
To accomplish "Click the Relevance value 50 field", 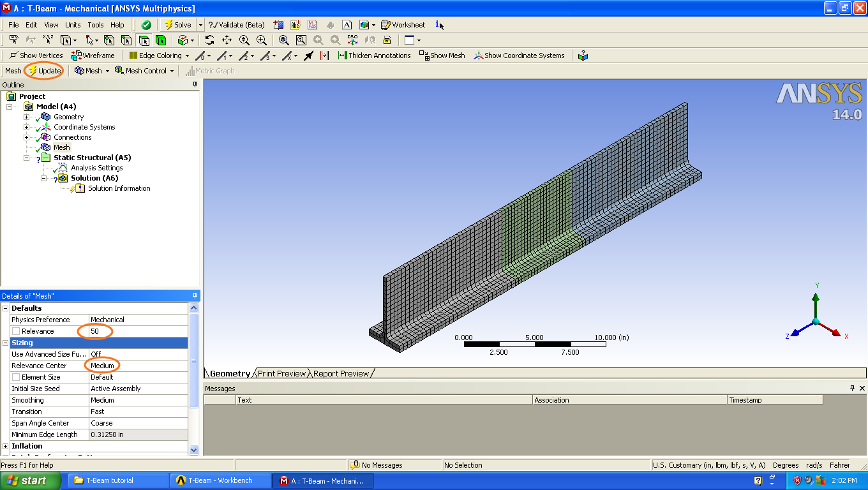I will (138, 331).
